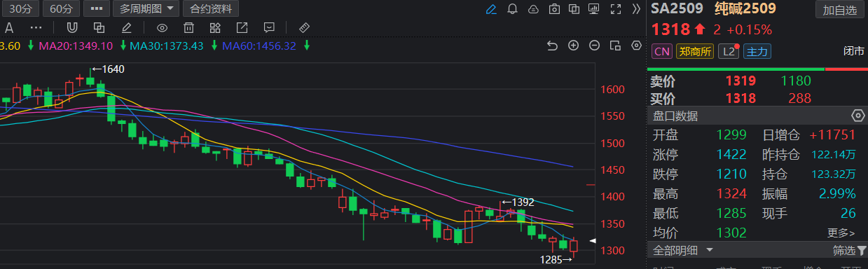Click the current price pointer on axis
This screenshot has width=868, height=269.
593,241
